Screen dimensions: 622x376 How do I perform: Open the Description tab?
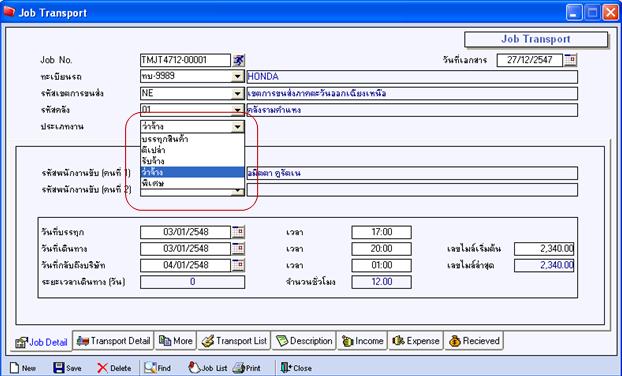click(x=304, y=341)
